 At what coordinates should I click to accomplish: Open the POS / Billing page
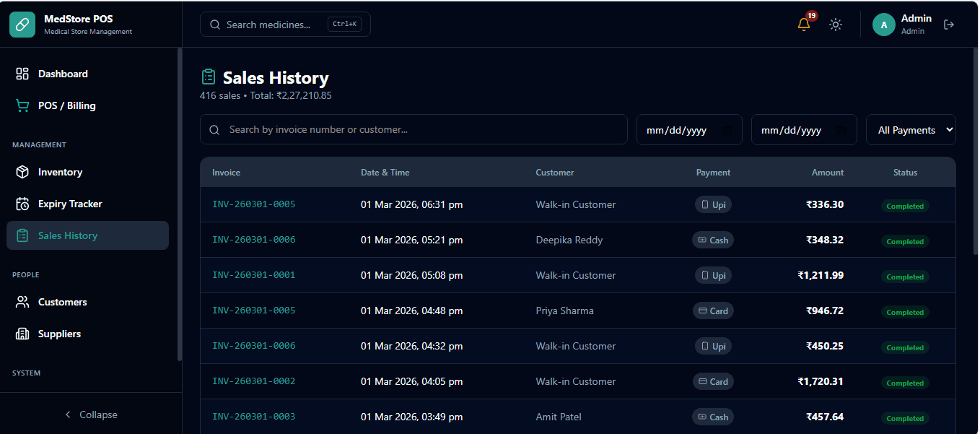(x=66, y=105)
